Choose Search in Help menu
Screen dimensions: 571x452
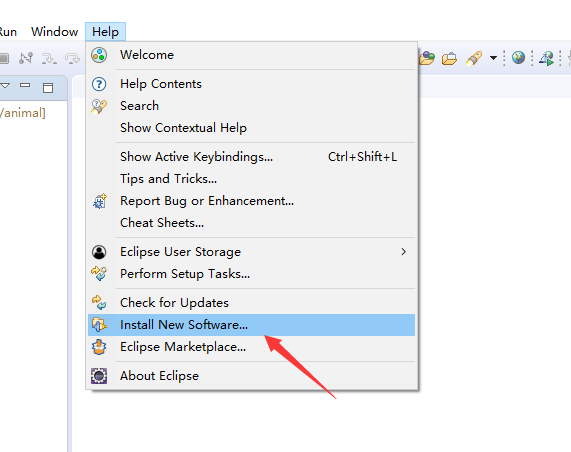coord(251,106)
